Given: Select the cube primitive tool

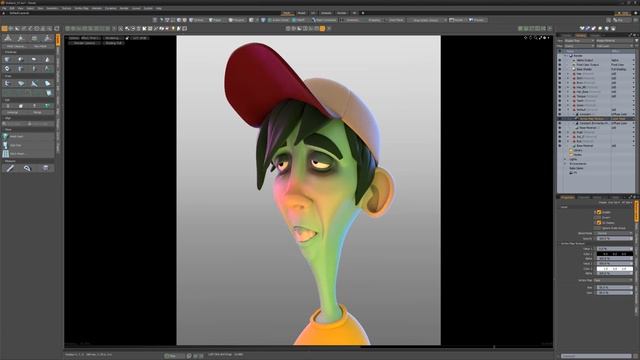Looking at the screenshot, I should pos(7,59).
